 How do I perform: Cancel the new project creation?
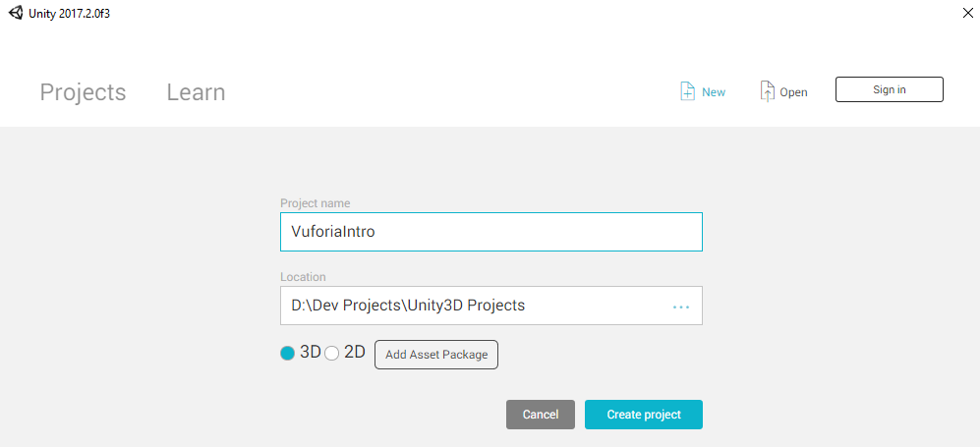point(540,415)
